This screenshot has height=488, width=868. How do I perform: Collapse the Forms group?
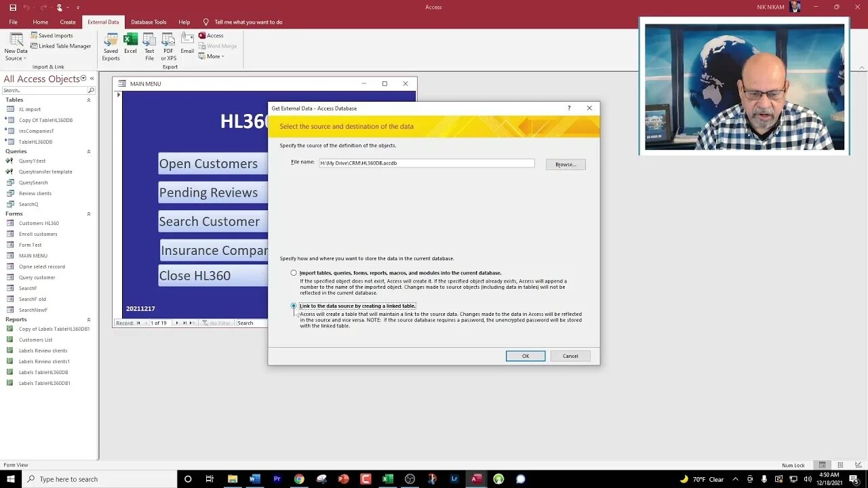pos(88,213)
